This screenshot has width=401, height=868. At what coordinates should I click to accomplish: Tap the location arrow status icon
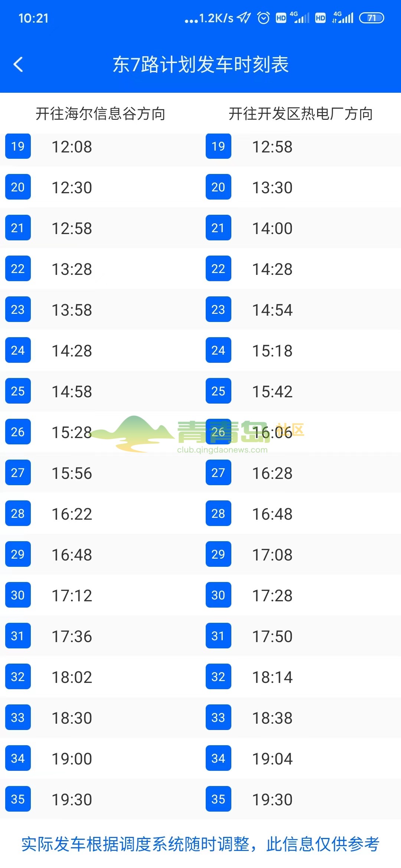(244, 17)
